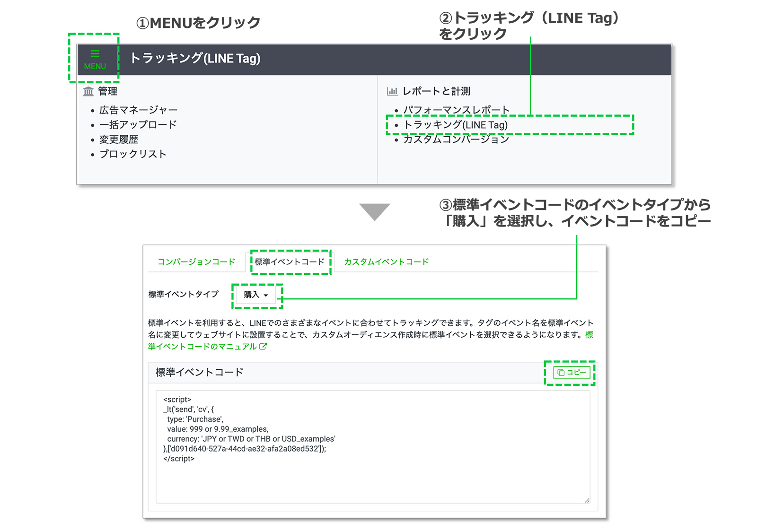Viewport: 757px width, 532px height.
Task: Switch to 標準イベントコード tab
Action: tap(290, 262)
